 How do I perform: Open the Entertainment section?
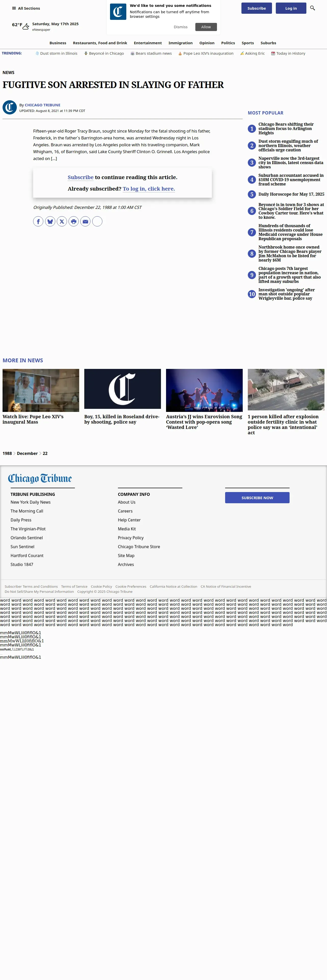coord(148,43)
